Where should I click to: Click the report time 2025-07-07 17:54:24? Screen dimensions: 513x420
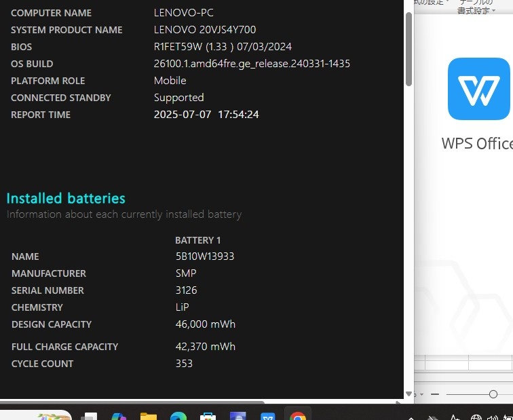coord(206,115)
